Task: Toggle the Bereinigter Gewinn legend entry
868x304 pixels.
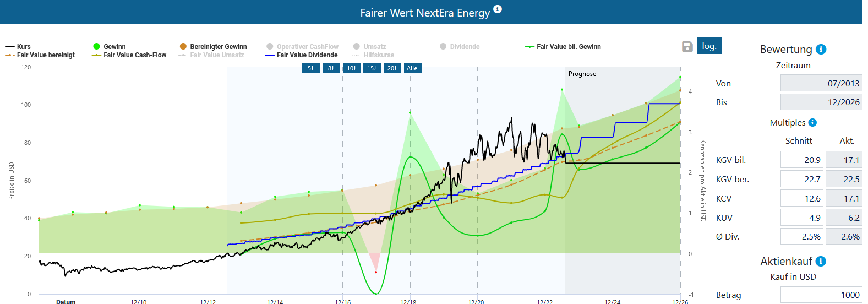Action: click(x=214, y=47)
